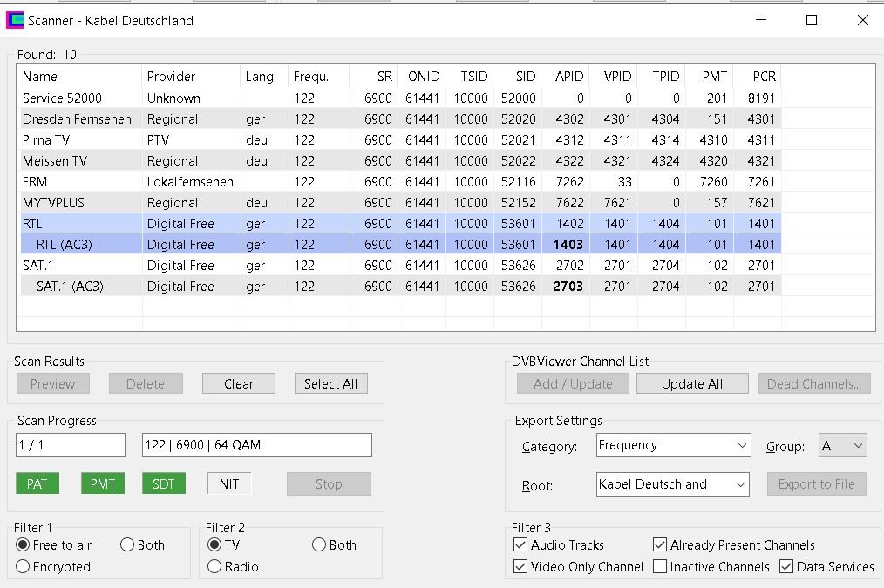
Task: Click the Select All button
Action: click(x=330, y=384)
